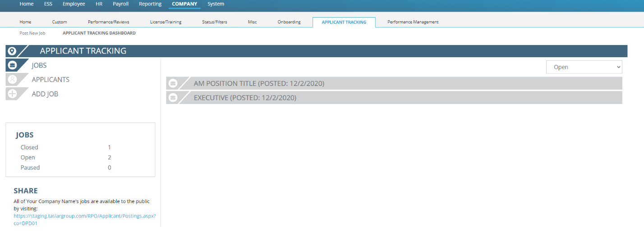The height and width of the screenshot is (231, 644).
Task: Select JOBS in the left sidebar
Action: coord(39,65)
